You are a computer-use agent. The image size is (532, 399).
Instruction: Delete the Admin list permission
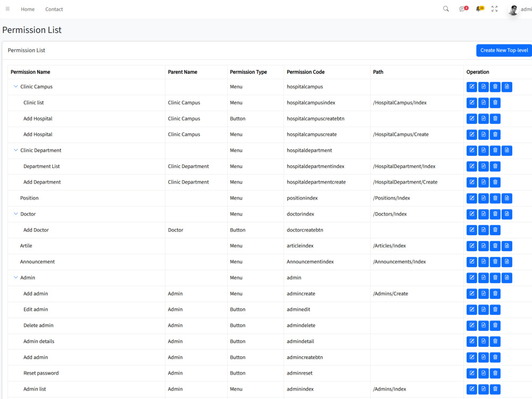495,389
